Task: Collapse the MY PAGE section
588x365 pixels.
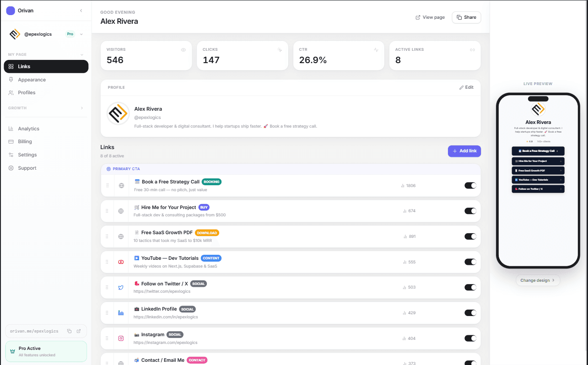Action: pos(82,54)
